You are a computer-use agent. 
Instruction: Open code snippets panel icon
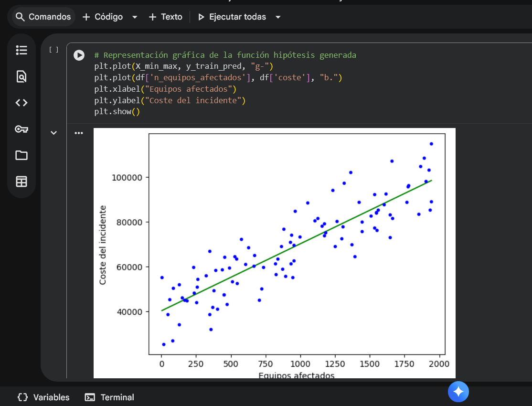tap(21, 103)
